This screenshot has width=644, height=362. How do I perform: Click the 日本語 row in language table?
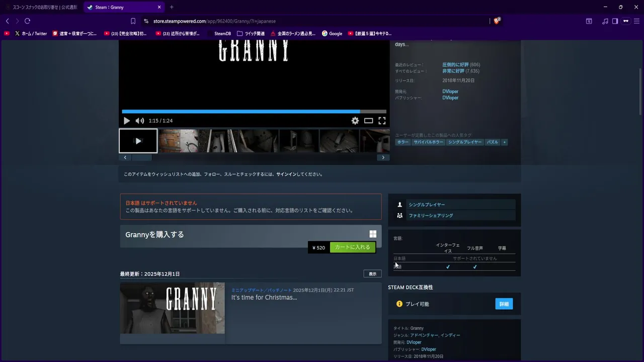(454, 258)
